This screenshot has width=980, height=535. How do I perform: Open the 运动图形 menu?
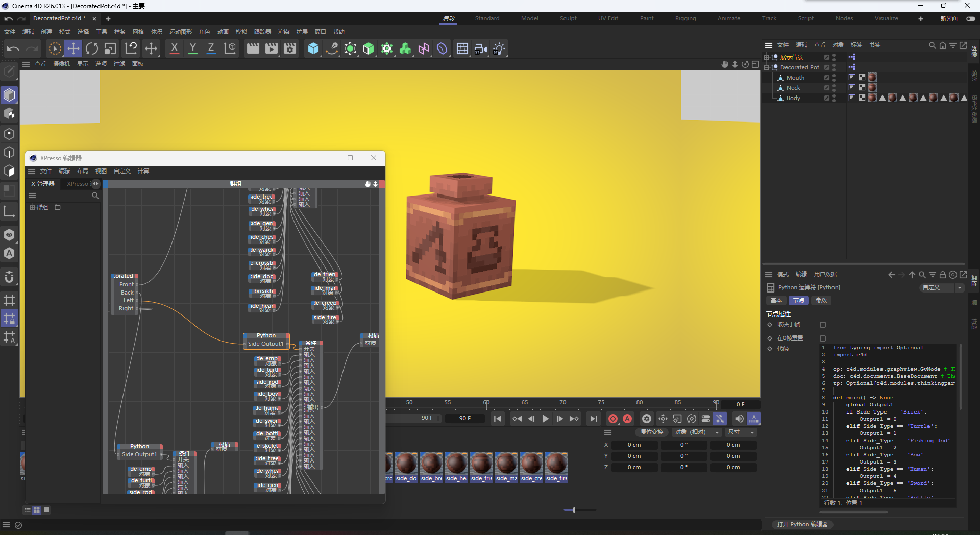click(181, 32)
